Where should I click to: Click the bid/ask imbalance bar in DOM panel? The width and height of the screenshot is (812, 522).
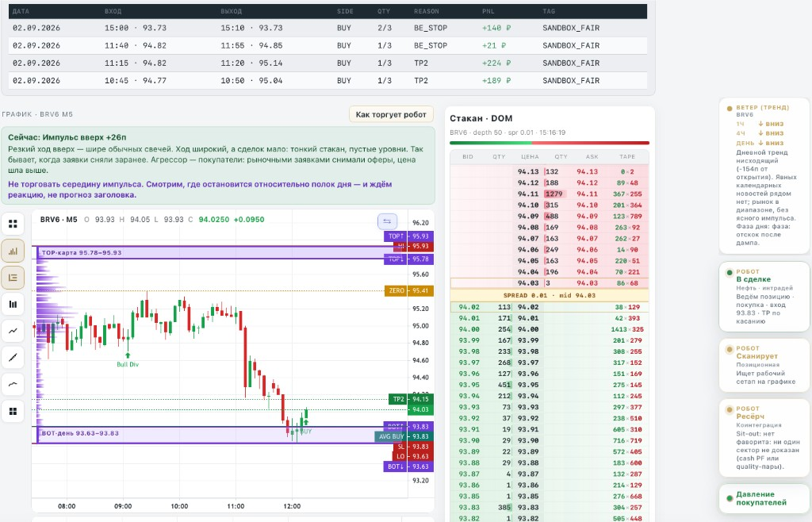click(x=550, y=143)
